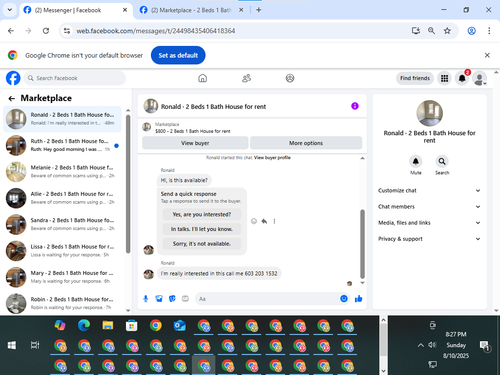The image size is (500, 375).
Task: Open site information icon in address bar
Action: click(x=67, y=31)
